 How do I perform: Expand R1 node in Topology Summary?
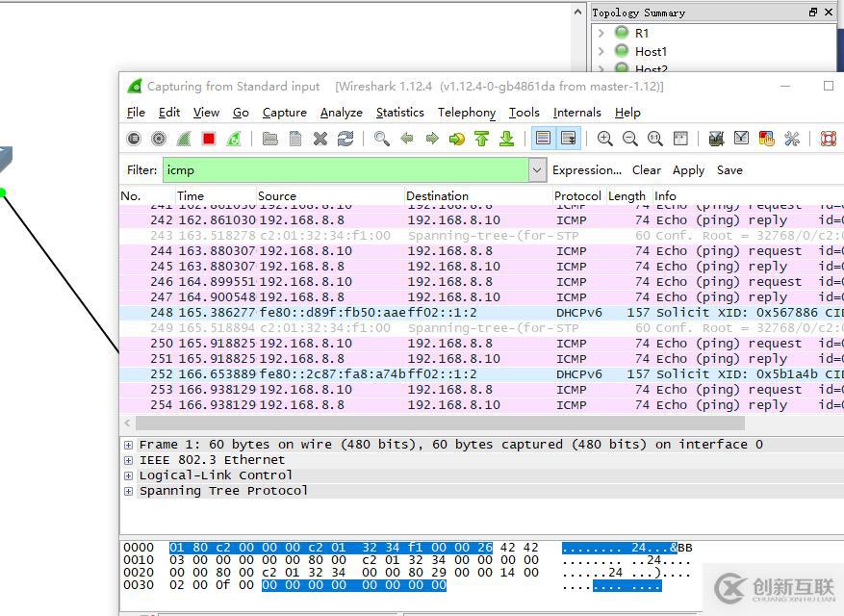pos(601,33)
